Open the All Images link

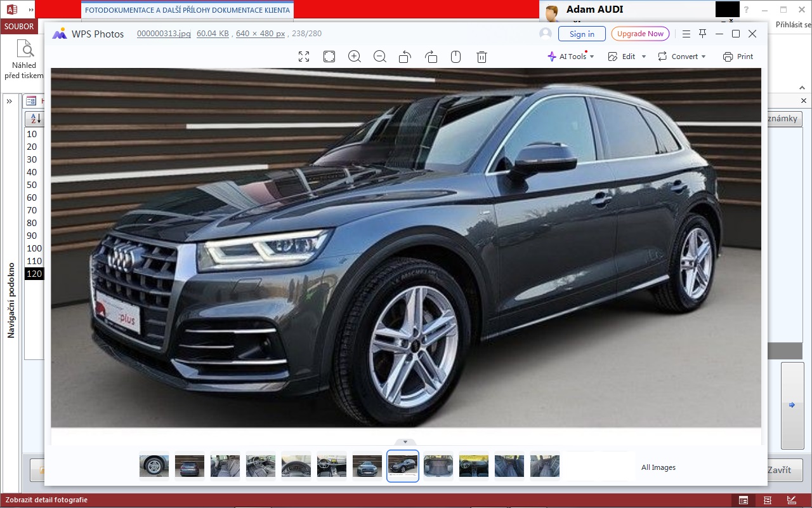click(x=658, y=467)
